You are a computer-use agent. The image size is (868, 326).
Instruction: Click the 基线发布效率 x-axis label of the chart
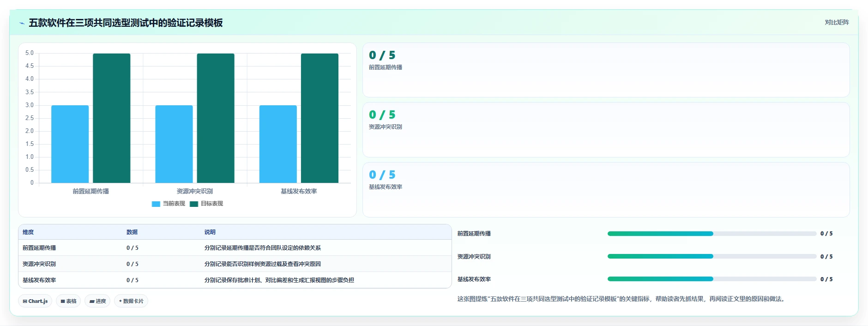pyautogui.click(x=299, y=191)
